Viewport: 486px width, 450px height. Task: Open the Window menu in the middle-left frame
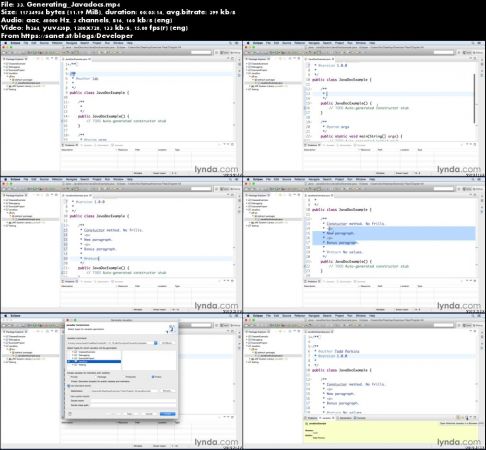(x=118, y=179)
